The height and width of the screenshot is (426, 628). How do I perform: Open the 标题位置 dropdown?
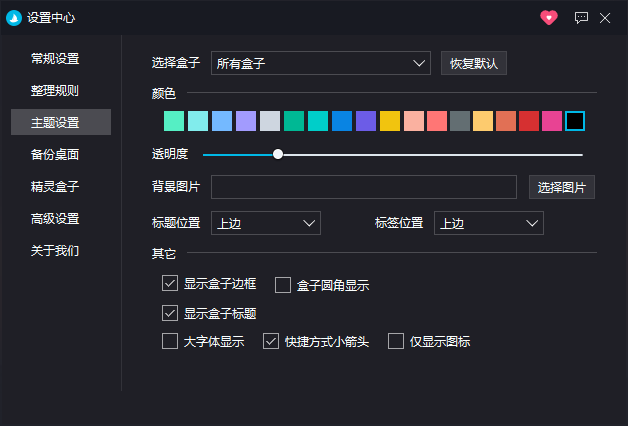(x=266, y=223)
